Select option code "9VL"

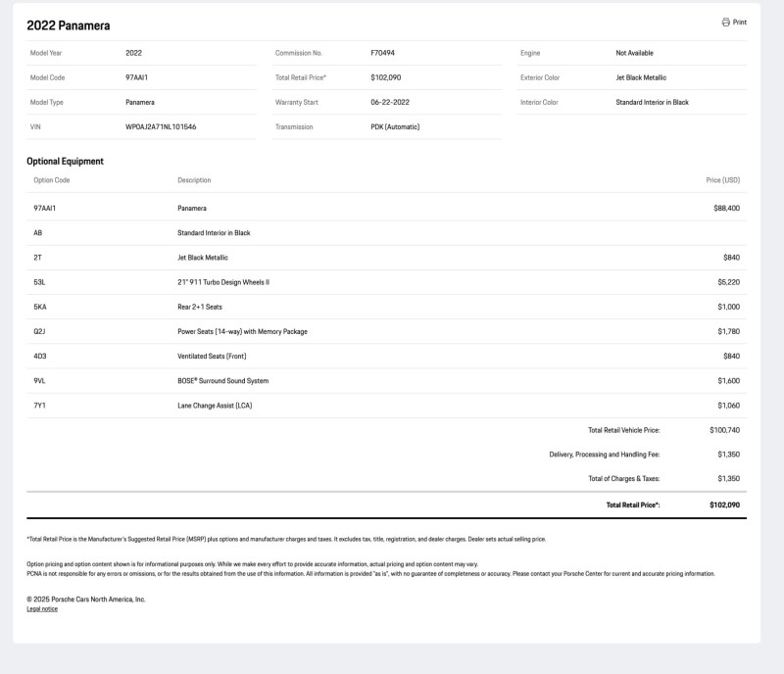[x=39, y=381]
